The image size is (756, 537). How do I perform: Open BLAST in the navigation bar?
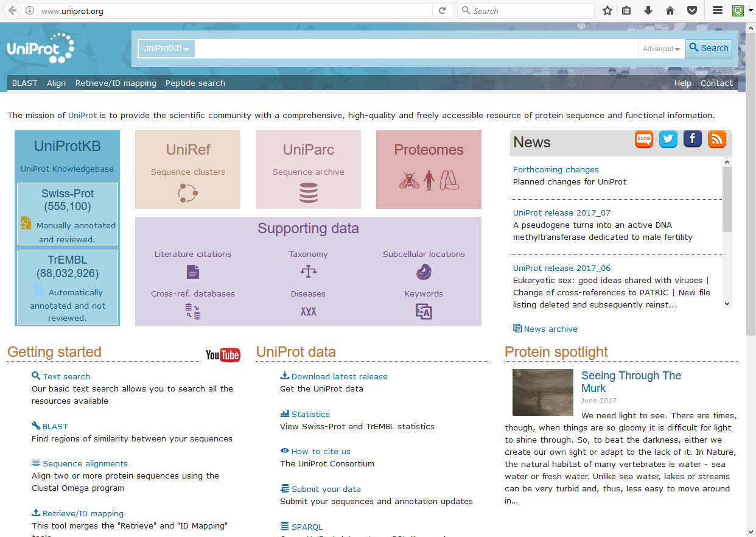point(25,83)
